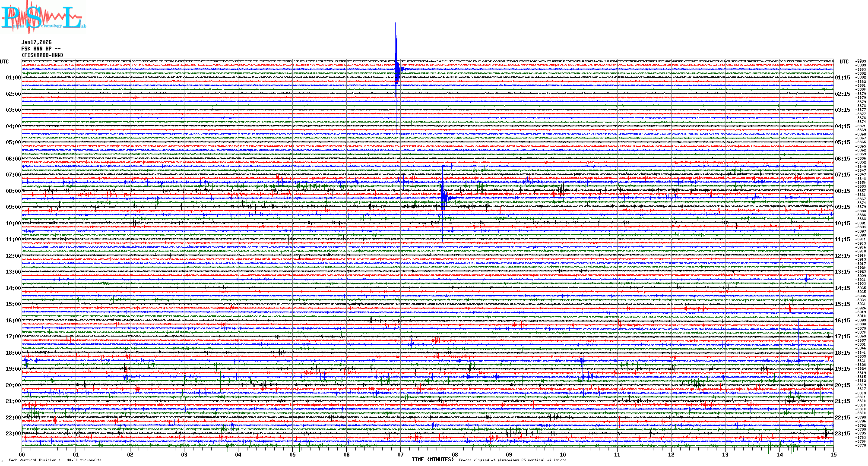
Task: Click the right UTC axis label
Action: [x=844, y=62]
